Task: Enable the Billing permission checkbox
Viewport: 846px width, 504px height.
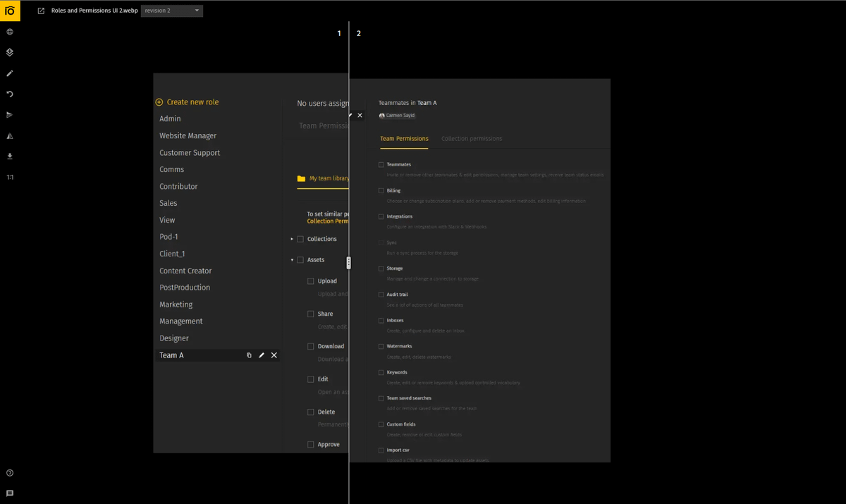Action: click(381, 191)
